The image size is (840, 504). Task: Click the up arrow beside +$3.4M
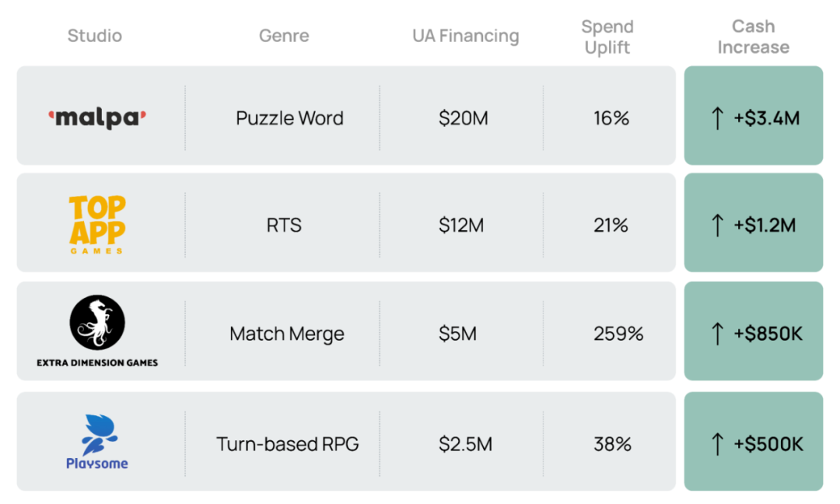click(x=717, y=118)
